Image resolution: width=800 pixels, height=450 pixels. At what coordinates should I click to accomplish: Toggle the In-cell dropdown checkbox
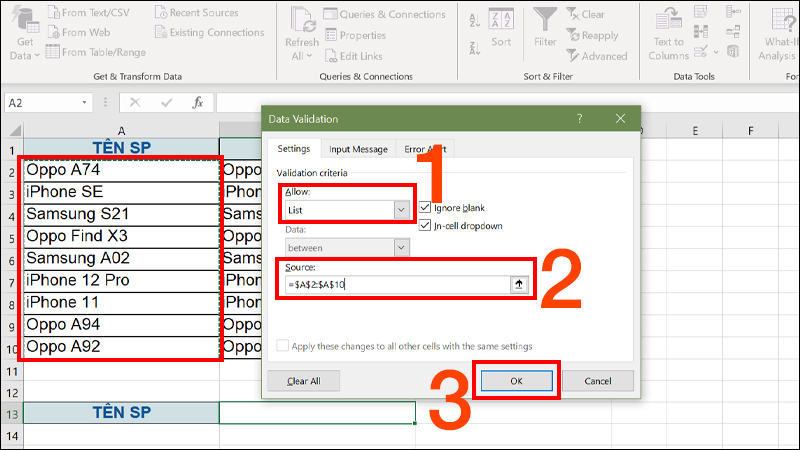click(x=425, y=226)
